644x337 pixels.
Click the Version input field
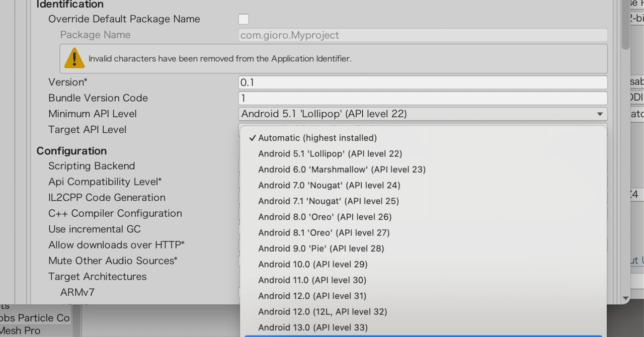click(423, 82)
